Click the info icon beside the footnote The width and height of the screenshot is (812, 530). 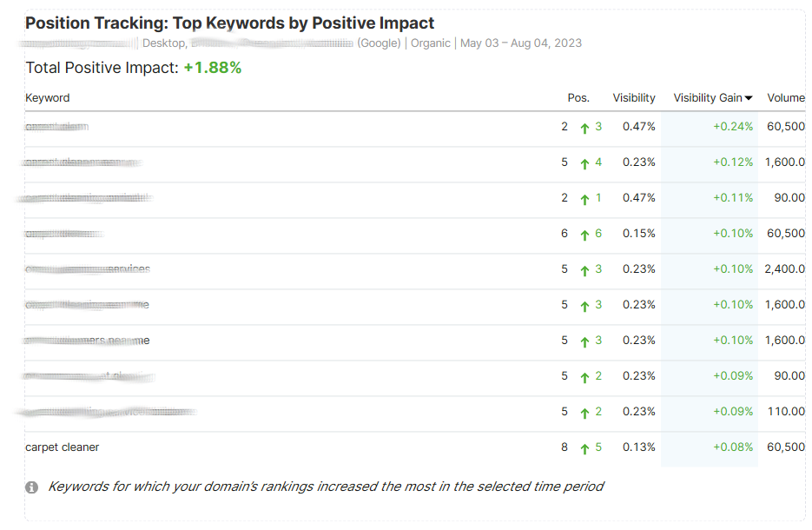click(32, 487)
